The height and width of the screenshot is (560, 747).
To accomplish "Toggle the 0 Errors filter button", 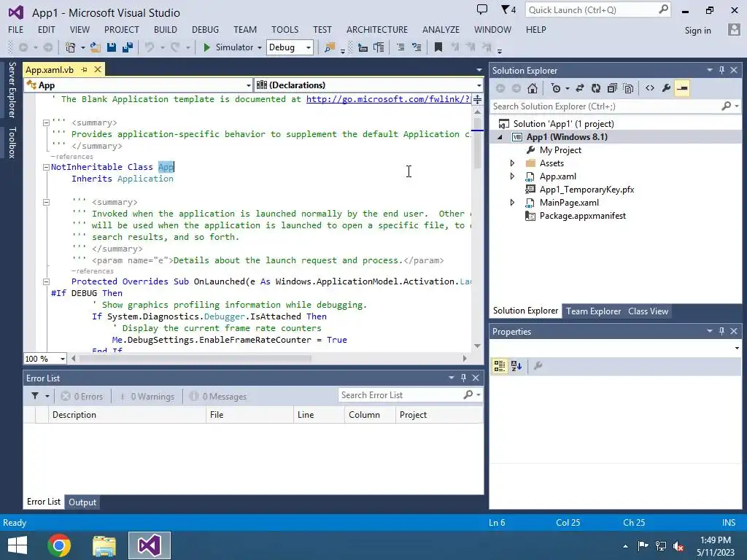I will (82, 396).
